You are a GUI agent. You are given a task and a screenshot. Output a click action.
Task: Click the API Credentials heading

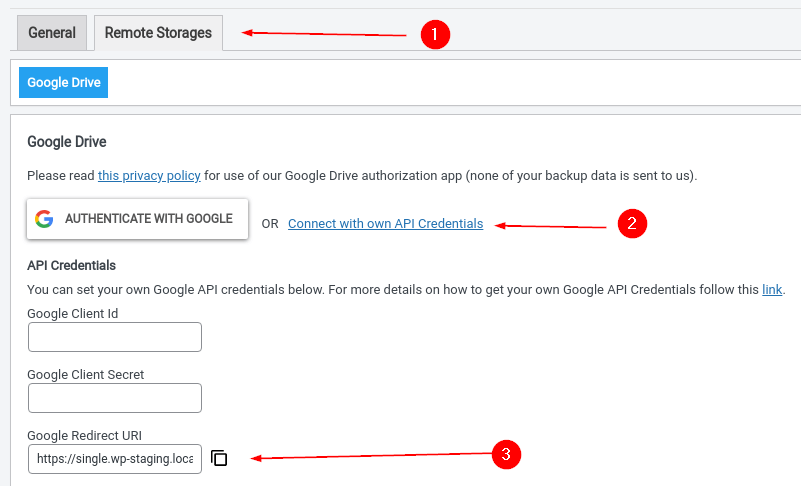click(x=72, y=265)
